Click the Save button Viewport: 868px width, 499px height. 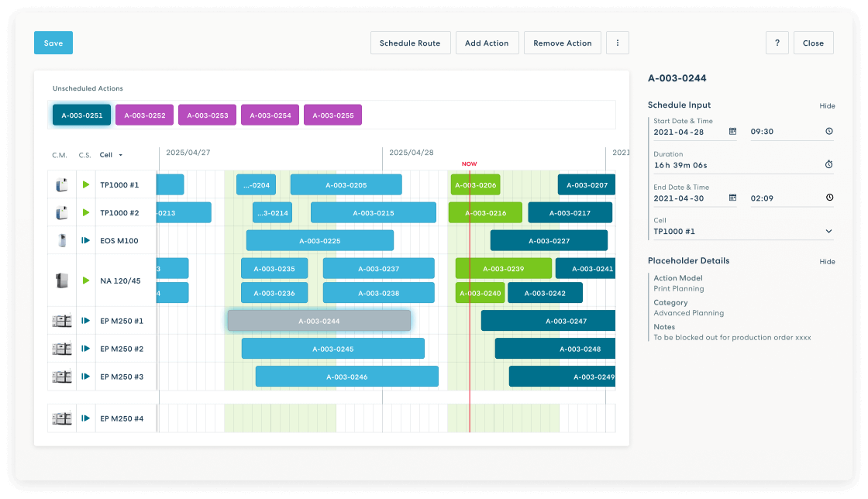[53, 43]
